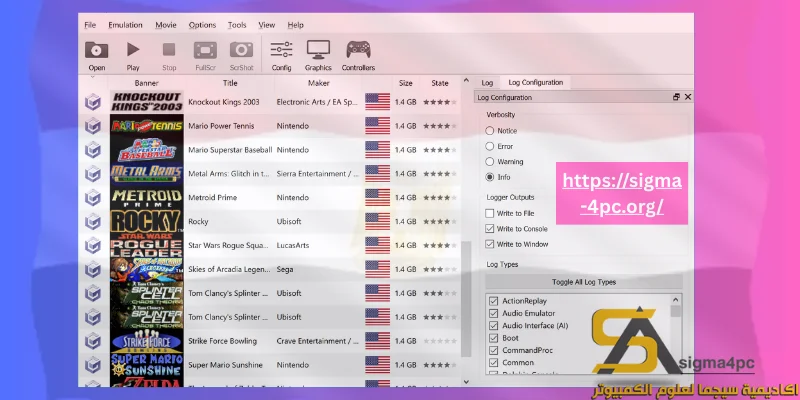Uncheck Common log type
This screenshot has width=800, height=400.
493,362
